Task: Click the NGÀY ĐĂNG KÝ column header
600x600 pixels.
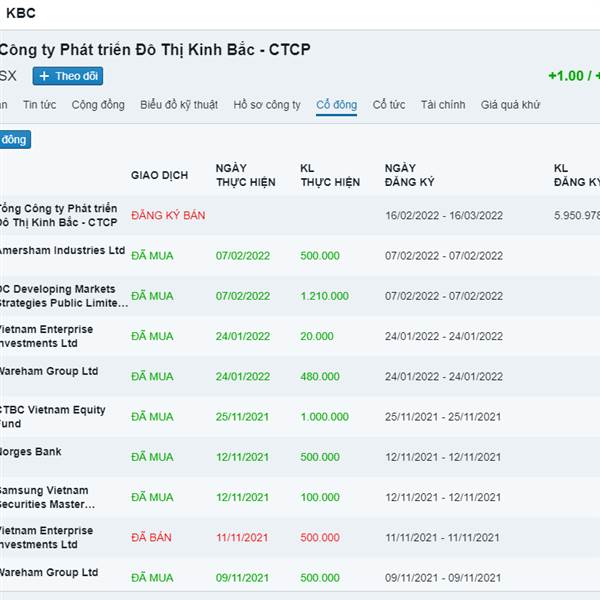Action: tap(409, 175)
